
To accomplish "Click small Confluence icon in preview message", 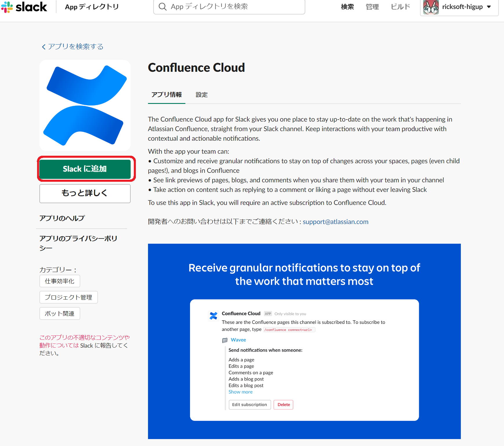I will pyautogui.click(x=213, y=316).
